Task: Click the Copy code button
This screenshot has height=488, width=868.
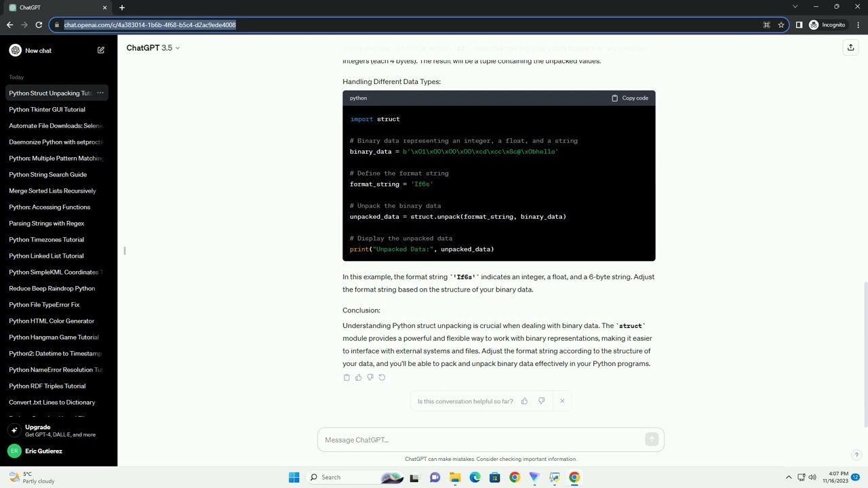Action: pyautogui.click(x=630, y=98)
